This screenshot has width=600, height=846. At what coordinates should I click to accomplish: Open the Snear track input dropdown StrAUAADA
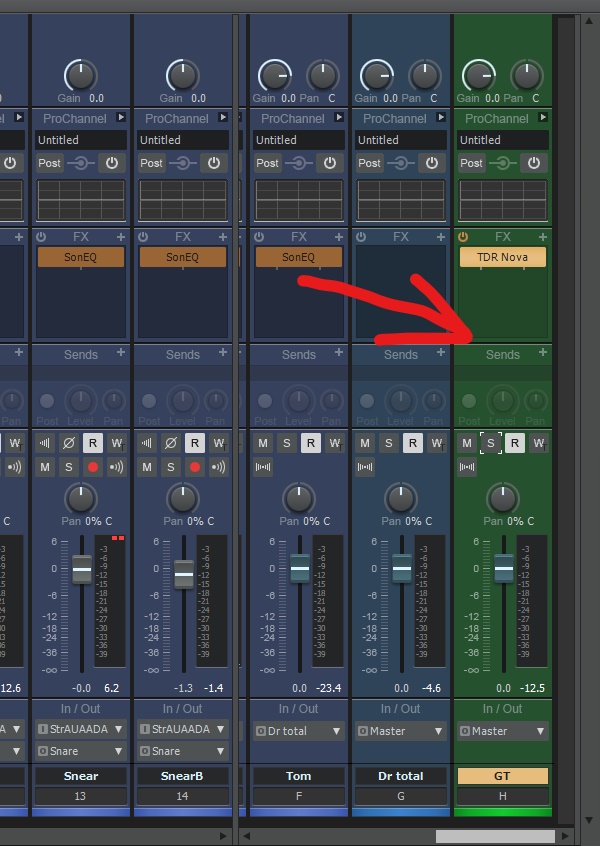(81, 729)
